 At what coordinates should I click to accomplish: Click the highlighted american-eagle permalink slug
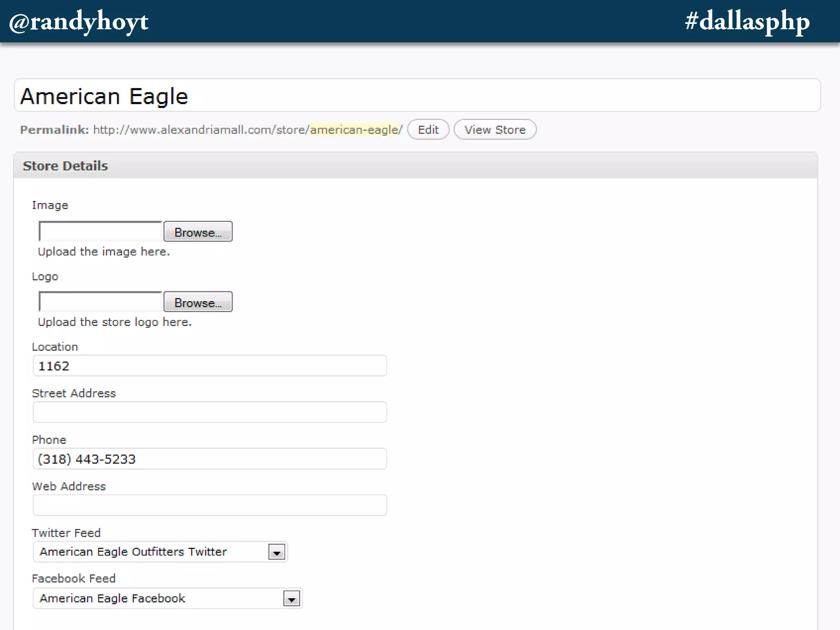coord(354,130)
